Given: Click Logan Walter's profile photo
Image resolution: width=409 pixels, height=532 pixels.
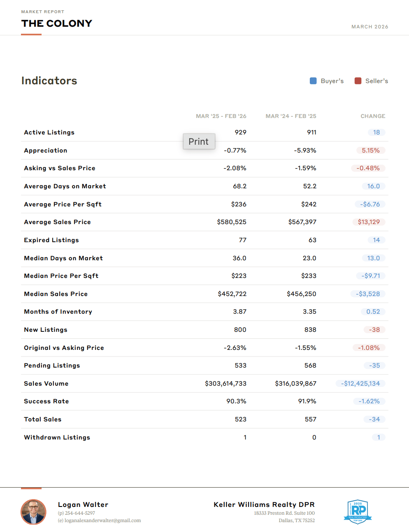Looking at the screenshot, I should 33,512.
